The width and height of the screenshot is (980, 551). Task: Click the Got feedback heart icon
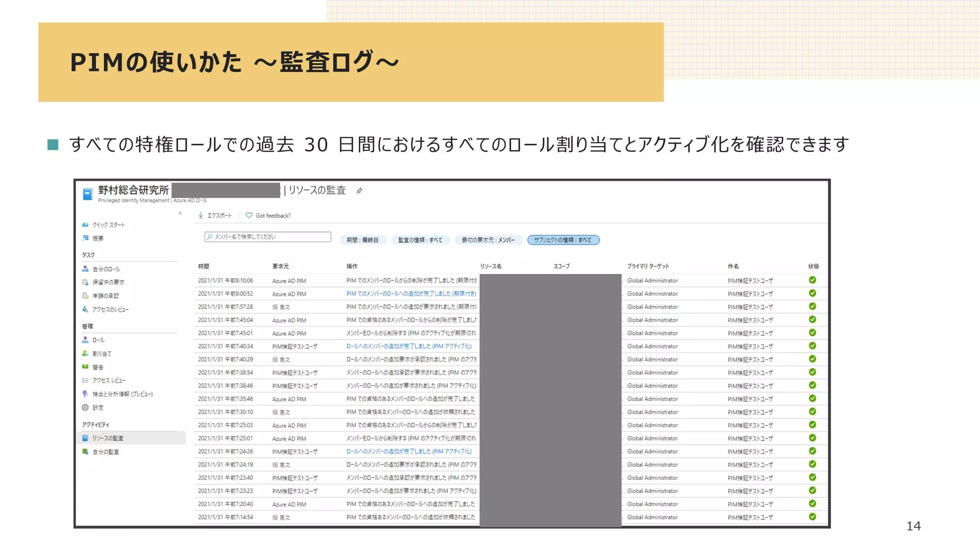(249, 216)
